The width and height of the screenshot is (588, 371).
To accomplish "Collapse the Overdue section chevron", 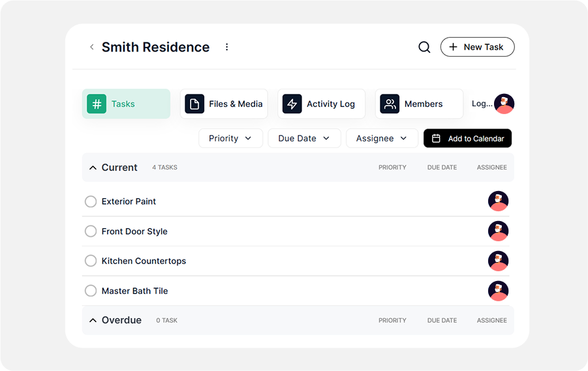I will (x=93, y=320).
